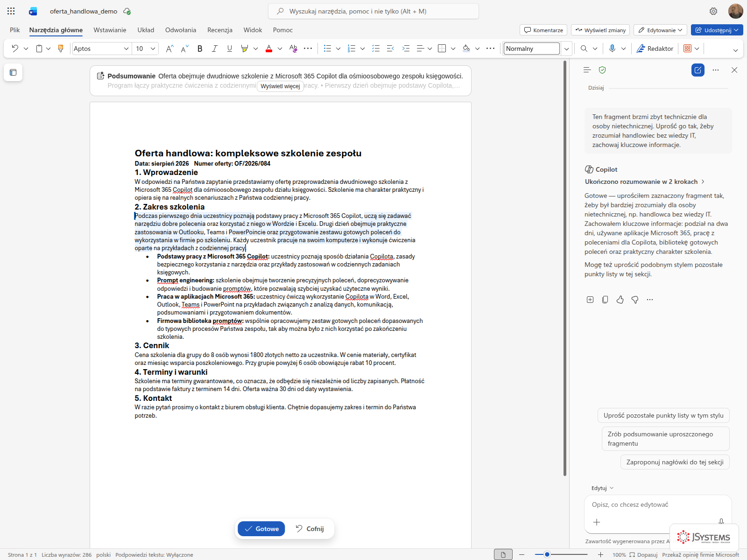Image resolution: width=747 pixels, height=560 pixels.
Task: Open the undo history dropdown arrow
Action: (26, 49)
